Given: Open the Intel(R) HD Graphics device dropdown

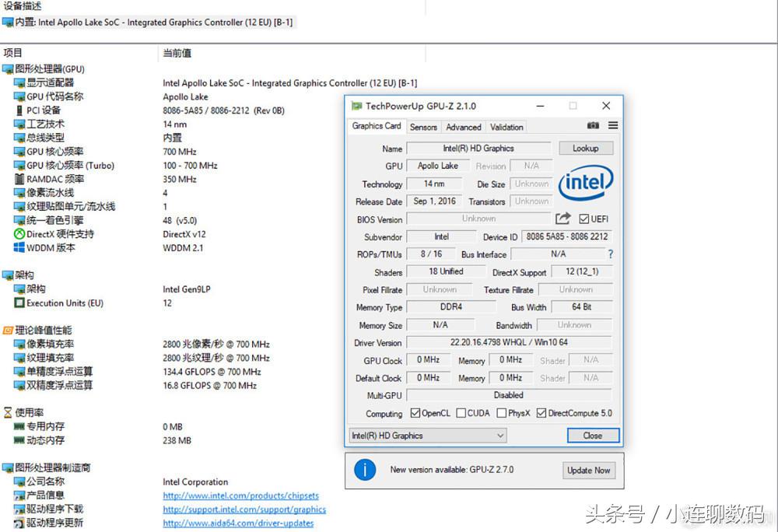Looking at the screenshot, I should [428, 436].
